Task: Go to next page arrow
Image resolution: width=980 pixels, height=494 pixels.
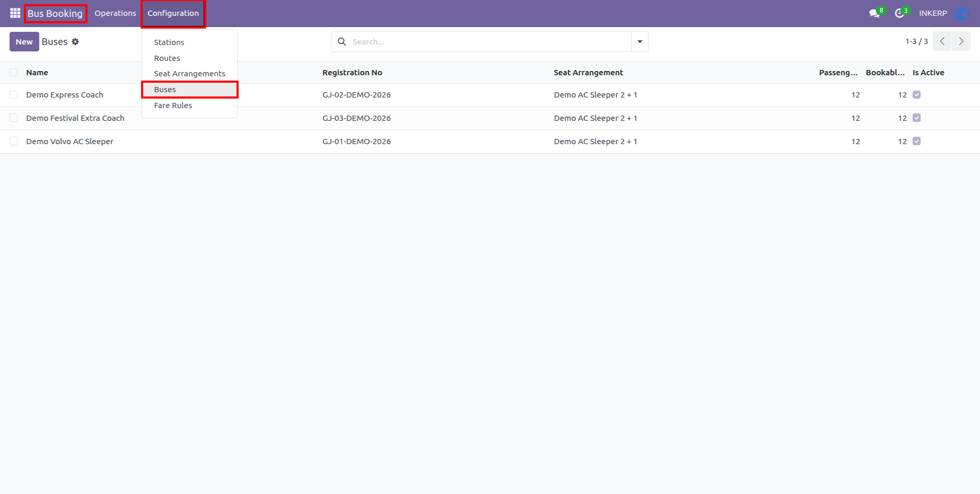Action: point(961,41)
